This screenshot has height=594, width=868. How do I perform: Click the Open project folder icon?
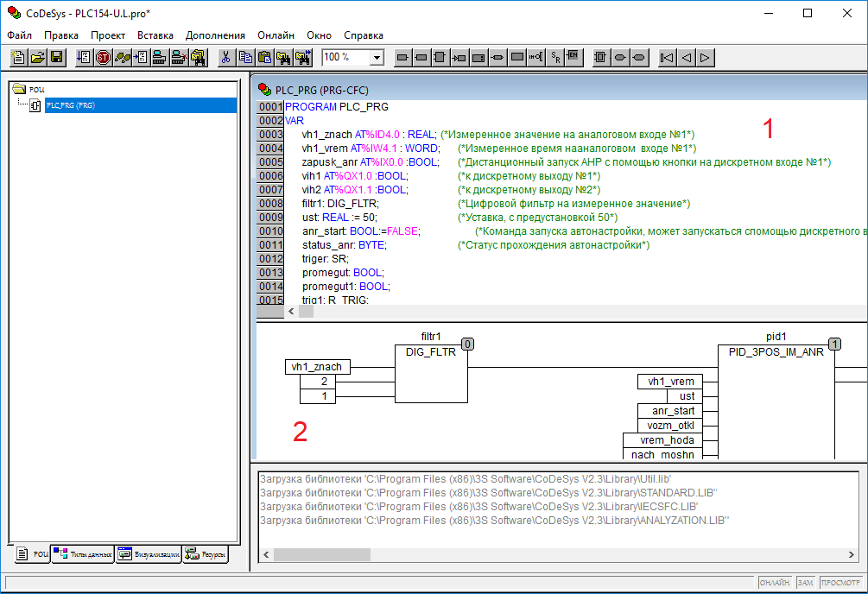[37, 58]
